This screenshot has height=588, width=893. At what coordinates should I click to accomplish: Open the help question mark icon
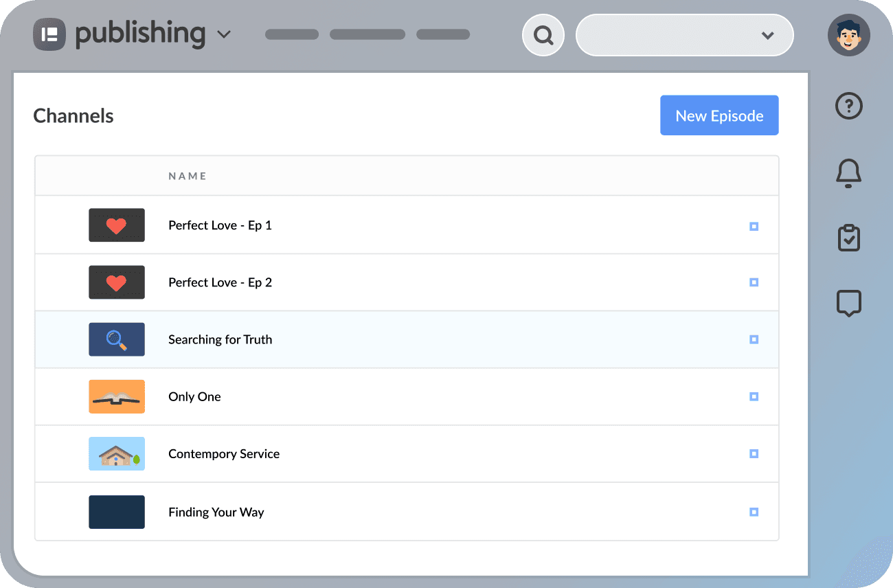click(x=848, y=106)
